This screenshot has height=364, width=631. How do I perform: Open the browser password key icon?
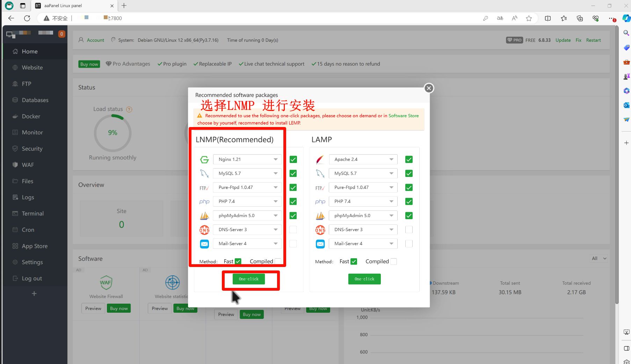coord(485,18)
